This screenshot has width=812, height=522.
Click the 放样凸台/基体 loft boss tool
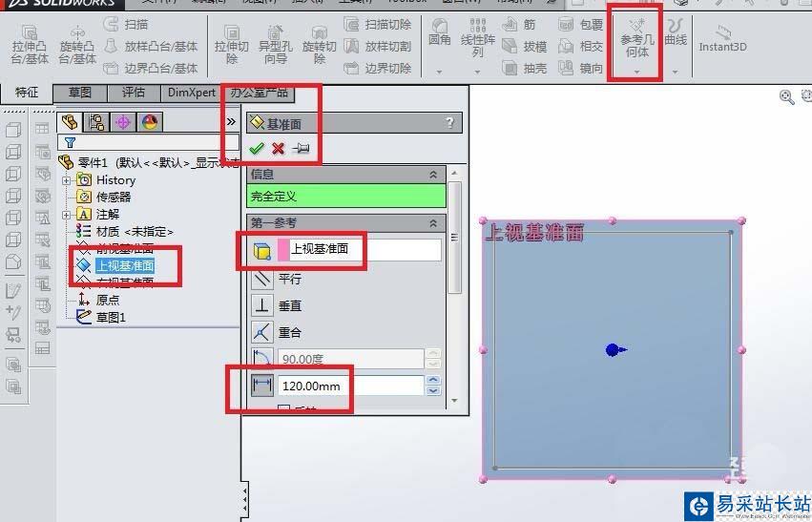point(151,46)
